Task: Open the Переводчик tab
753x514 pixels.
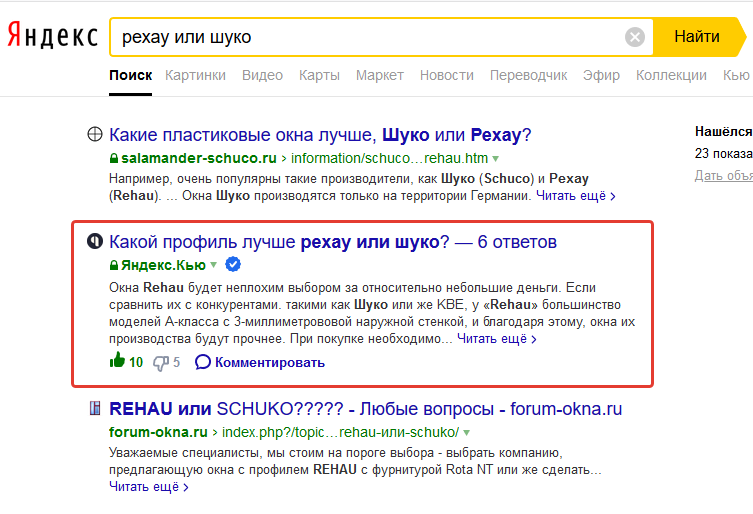Action: coord(525,75)
